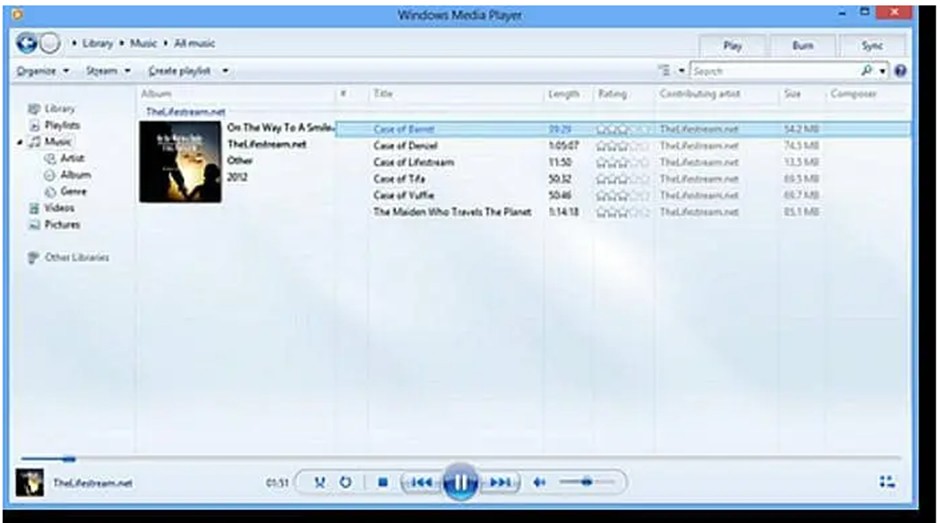Switch to the Sync tab

click(x=872, y=46)
